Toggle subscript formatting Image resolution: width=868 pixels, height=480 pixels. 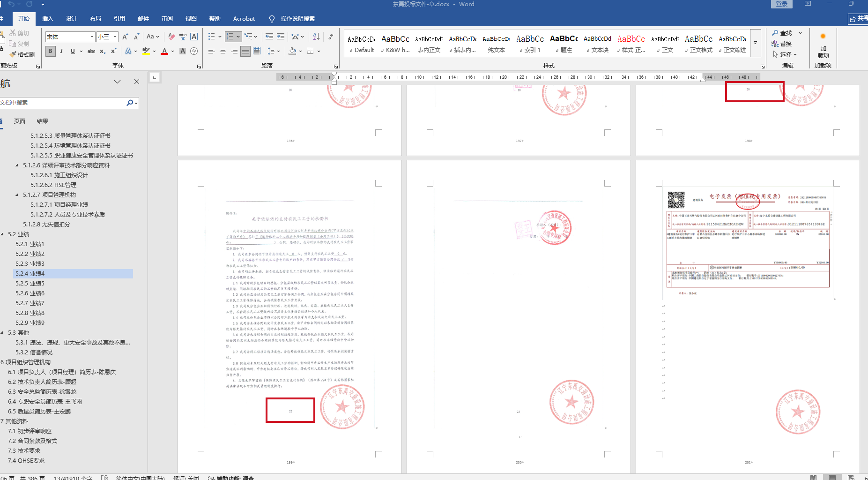click(103, 51)
